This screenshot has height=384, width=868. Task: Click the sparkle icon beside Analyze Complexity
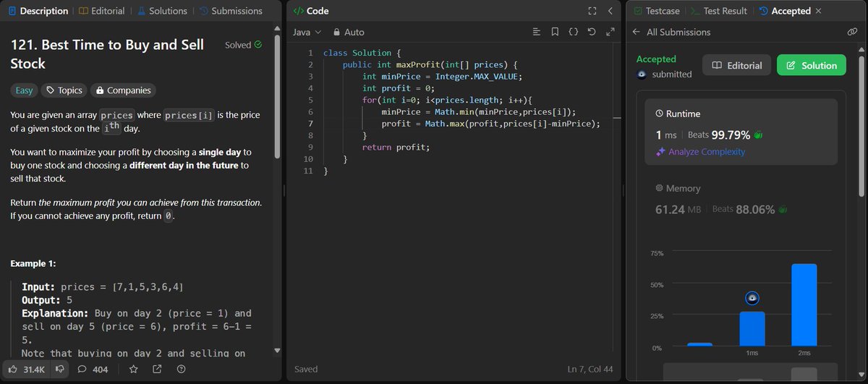660,152
